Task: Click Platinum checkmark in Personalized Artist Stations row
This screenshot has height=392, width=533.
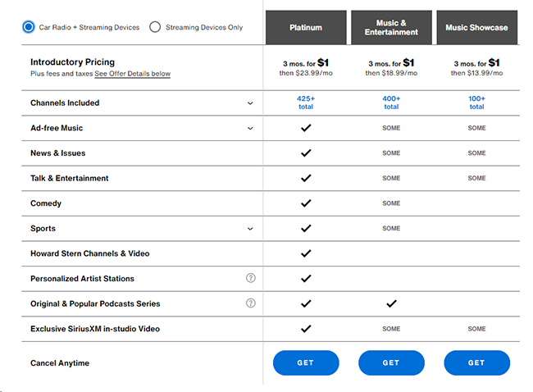Action: click(x=306, y=279)
